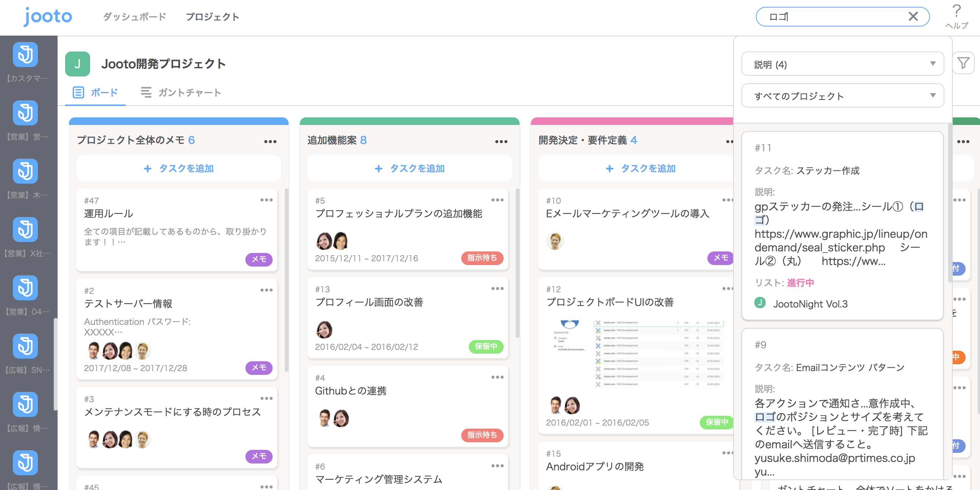This screenshot has width=980, height=490.
Task: Open the 【営業】X社… project icon
Action: tap(25, 229)
